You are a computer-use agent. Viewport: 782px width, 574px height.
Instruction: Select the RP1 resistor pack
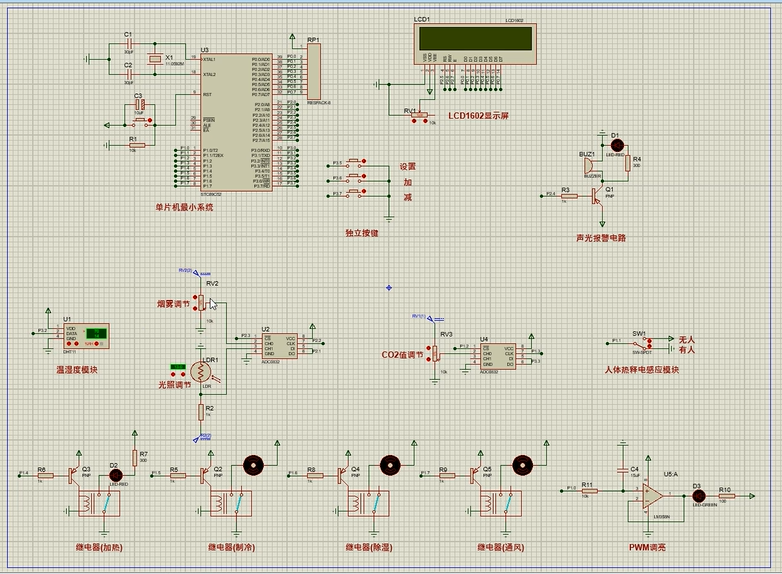(x=312, y=71)
